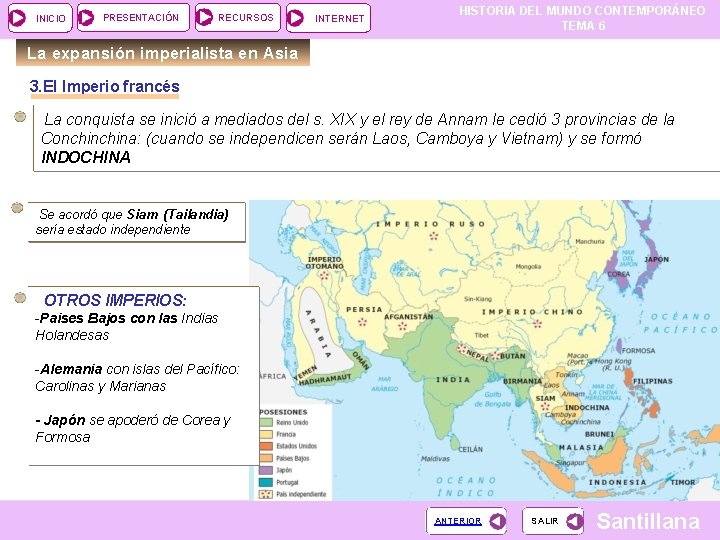Click the Santillana logo text

pos(648,522)
